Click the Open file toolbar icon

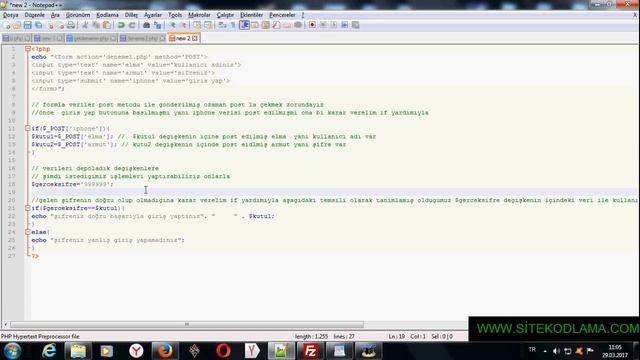point(17,25)
